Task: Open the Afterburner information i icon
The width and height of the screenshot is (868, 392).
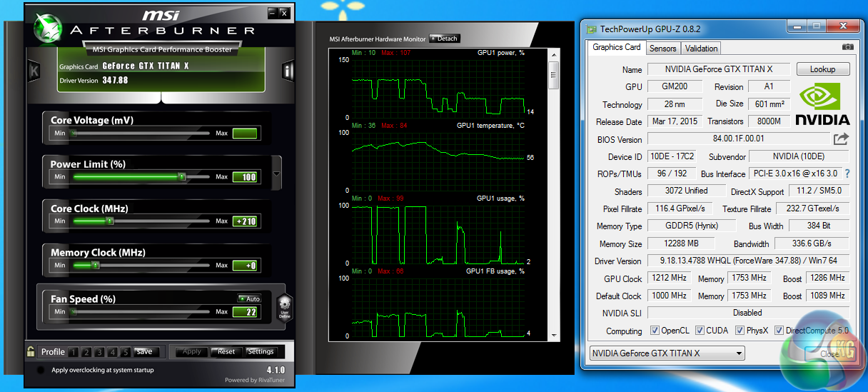Action: coord(288,71)
